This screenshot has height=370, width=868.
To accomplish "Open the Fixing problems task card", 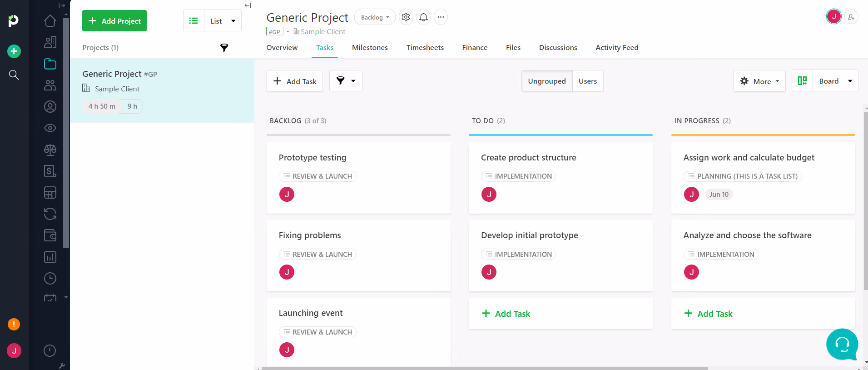I will [358, 256].
